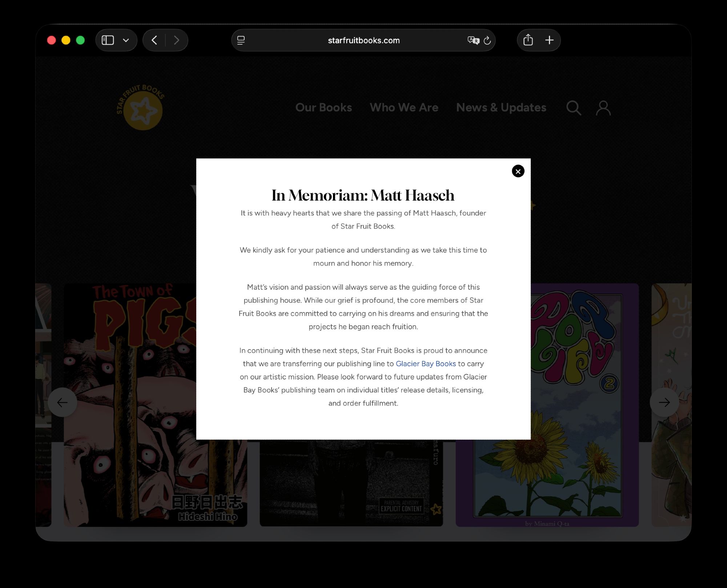Open a new tab

click(550, 40)
